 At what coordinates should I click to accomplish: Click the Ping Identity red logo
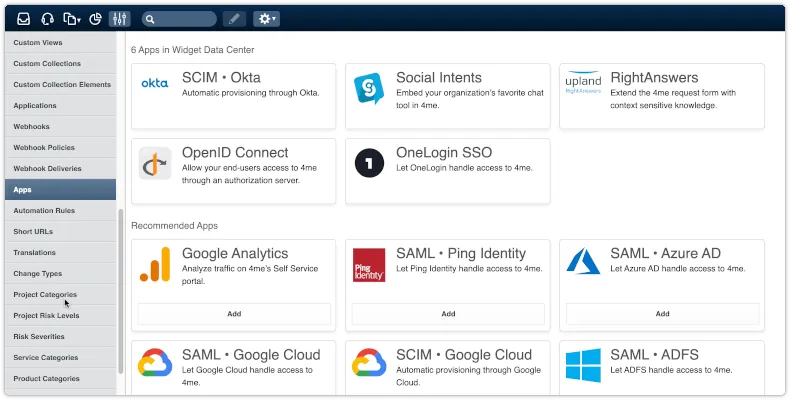[369, 265]
